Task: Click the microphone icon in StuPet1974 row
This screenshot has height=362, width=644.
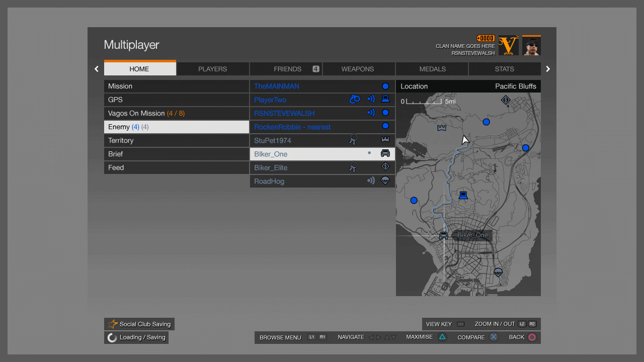Action: (354, 140)
